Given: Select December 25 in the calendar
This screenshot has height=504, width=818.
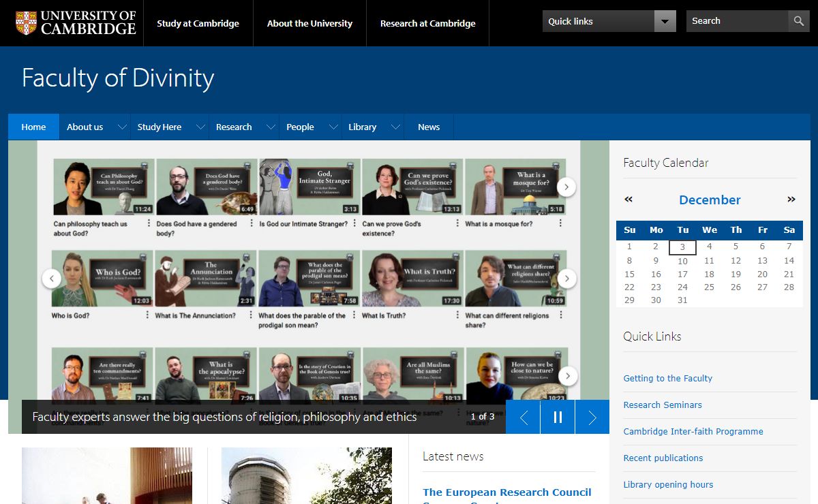Looking at the screenshot, I should coord(709,287).
